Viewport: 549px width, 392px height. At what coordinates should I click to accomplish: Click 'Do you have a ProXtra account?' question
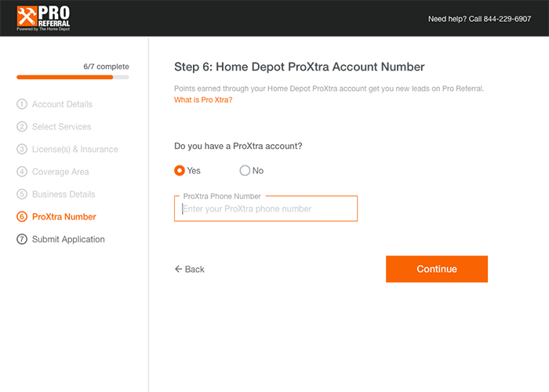(238, 146)
